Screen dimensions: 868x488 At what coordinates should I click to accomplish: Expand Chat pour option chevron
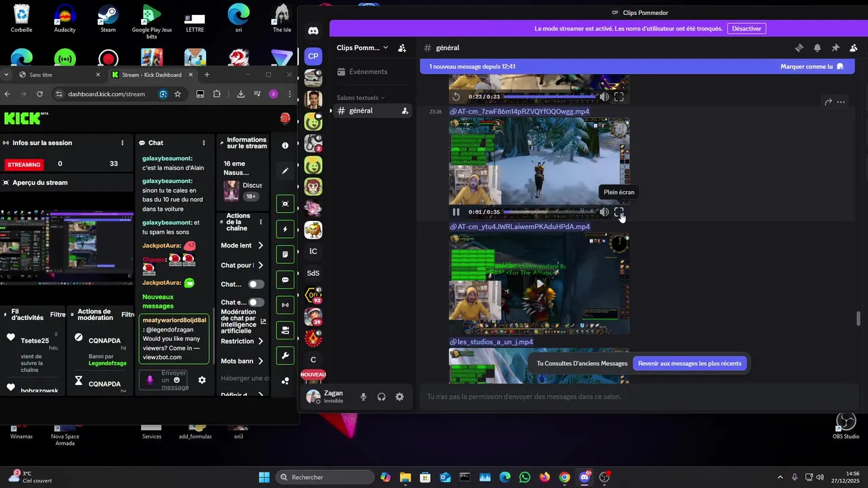pos(260,265)
